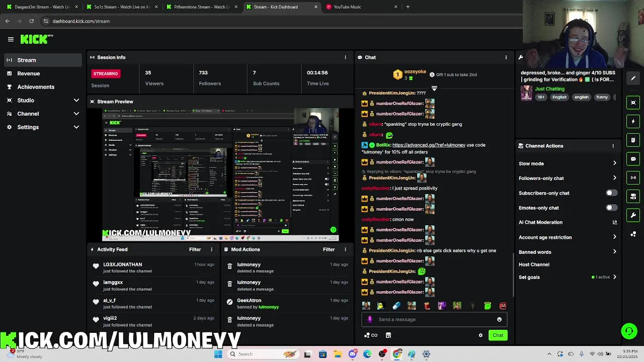The width and height of the screenshot is (644, 362).
Task: Open chat settings gear icon
Action: point(480,335)
